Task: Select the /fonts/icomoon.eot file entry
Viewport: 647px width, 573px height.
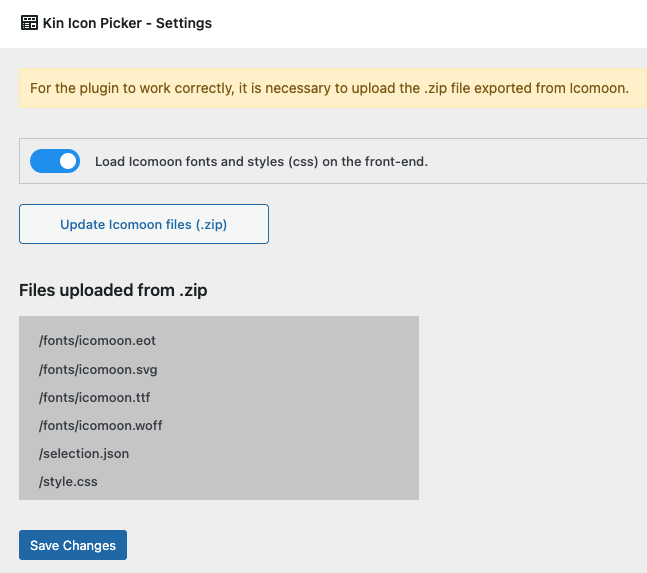Action: 97,341
